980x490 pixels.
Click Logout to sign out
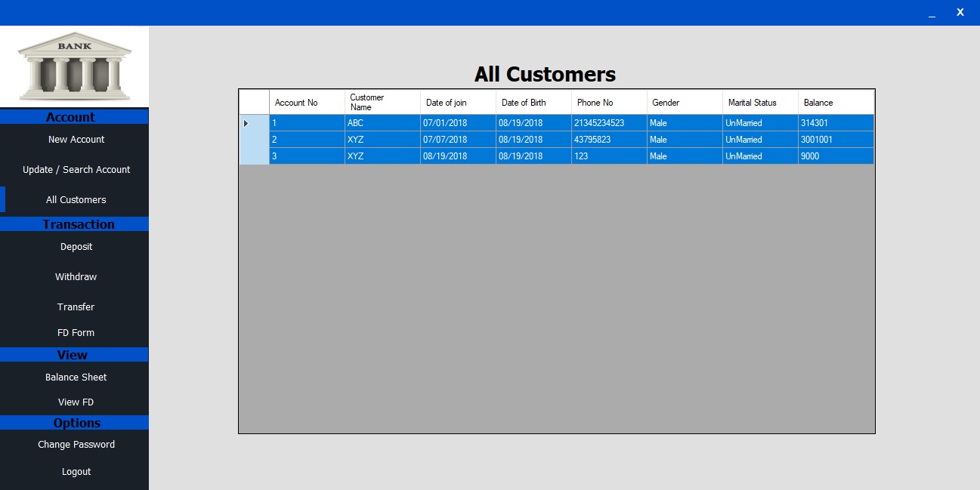[x=76, y=471]
